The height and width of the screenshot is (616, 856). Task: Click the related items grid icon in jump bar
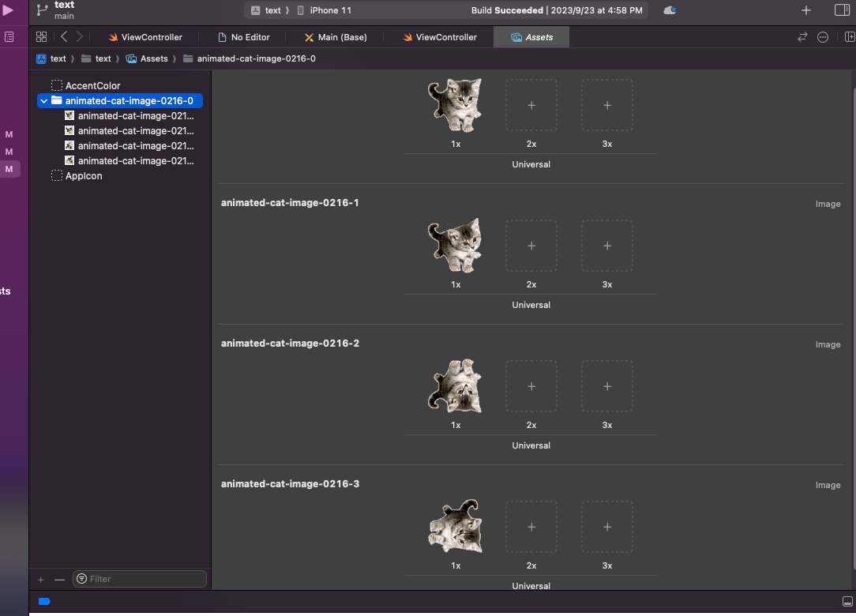click(x=40, y=36)
